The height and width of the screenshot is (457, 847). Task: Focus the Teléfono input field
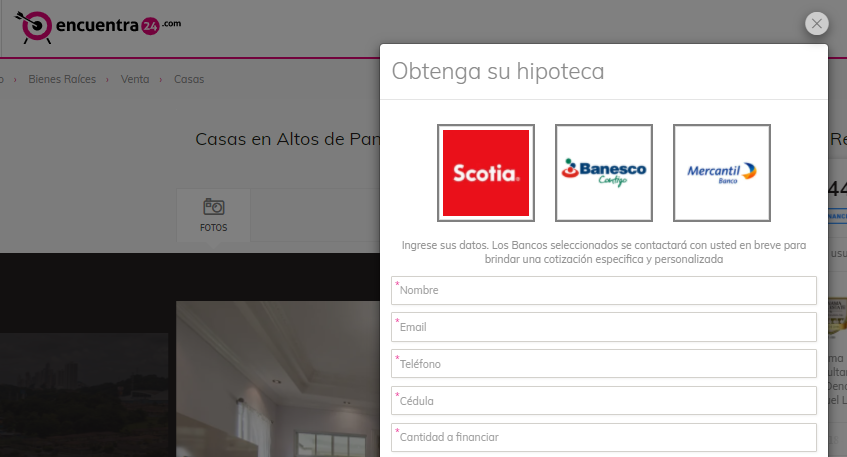point(603,364)
